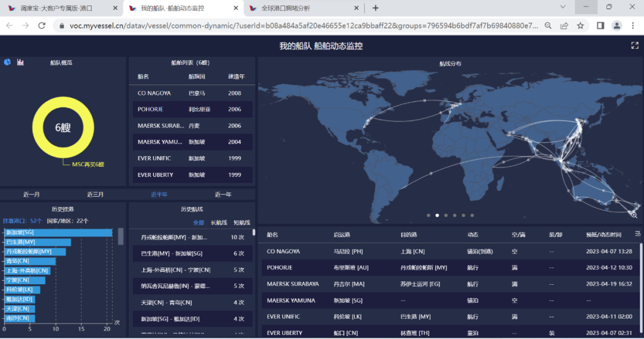
Task: Go forward in browser history
Action: [26, 26]
